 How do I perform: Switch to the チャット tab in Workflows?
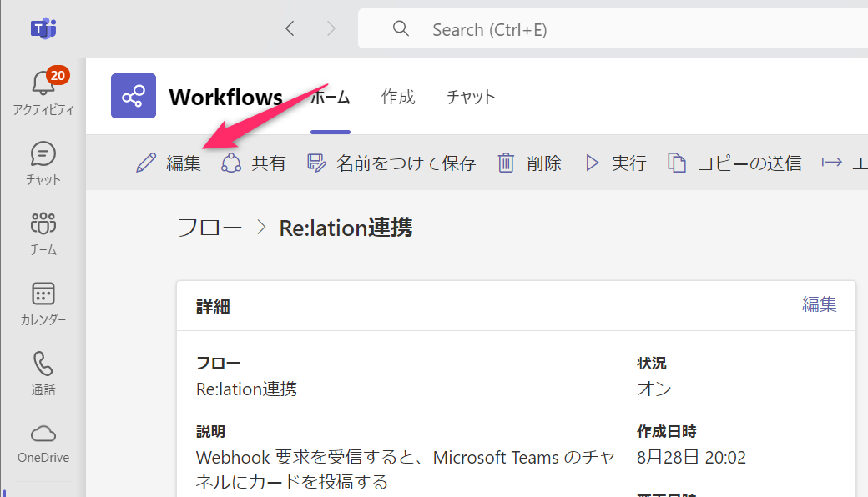point(471,98)
